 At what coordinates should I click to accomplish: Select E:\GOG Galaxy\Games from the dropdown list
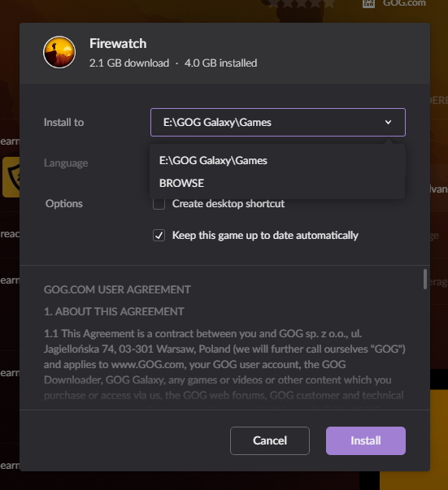[213, 161]
